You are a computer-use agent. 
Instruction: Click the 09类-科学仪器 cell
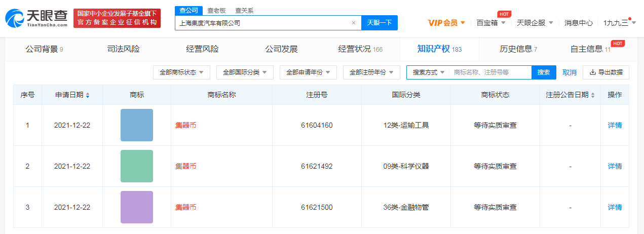point(406,166)
